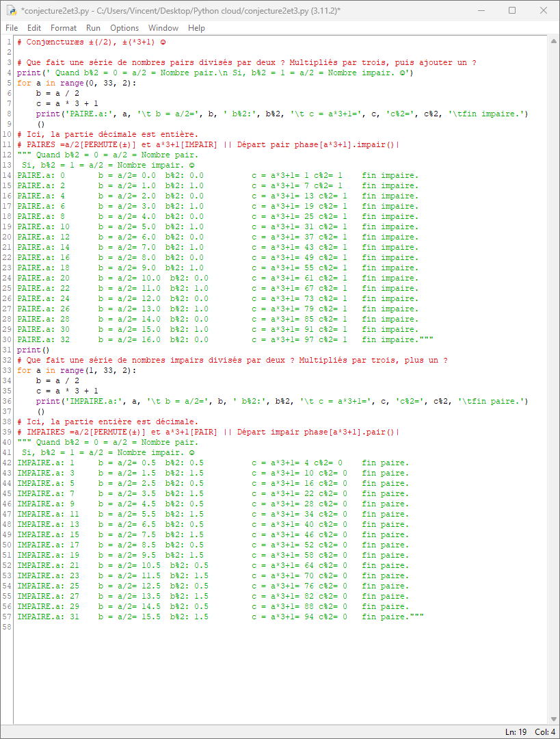The width and height of the screenshot is (560, 739).
Task: Click the comment about 'nombres impairs divisés' on line 32
Action: [x=232, y=360]
